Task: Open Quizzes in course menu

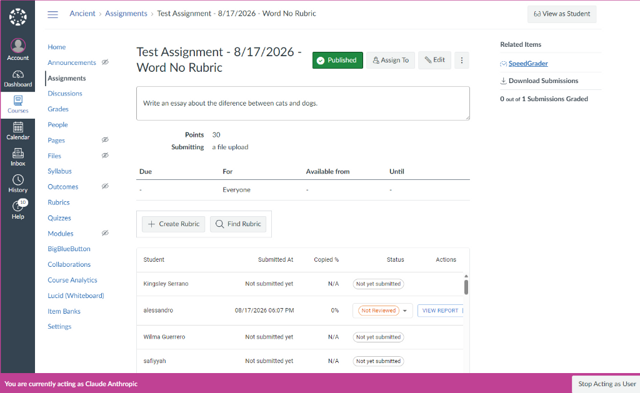Action: click(x=59, y=218)
